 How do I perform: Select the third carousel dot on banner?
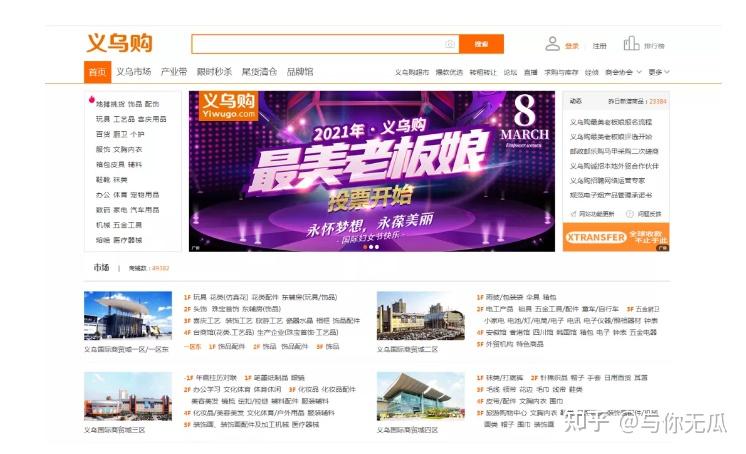(377, 247)
